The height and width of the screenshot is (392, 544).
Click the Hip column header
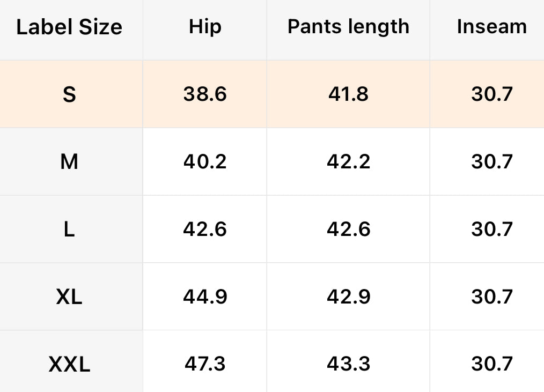(x=205, y=27)
